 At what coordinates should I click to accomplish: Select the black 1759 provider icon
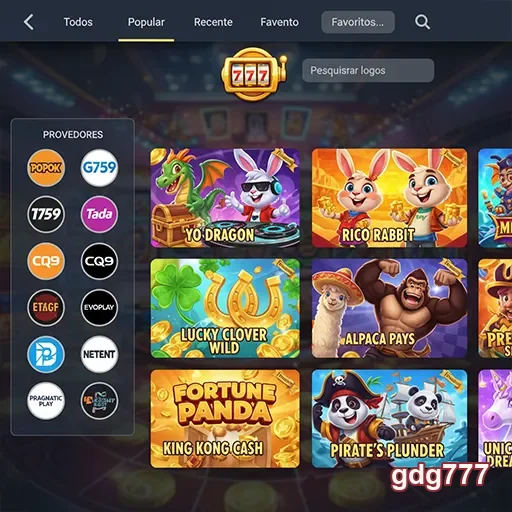click(x=46, y=214)
